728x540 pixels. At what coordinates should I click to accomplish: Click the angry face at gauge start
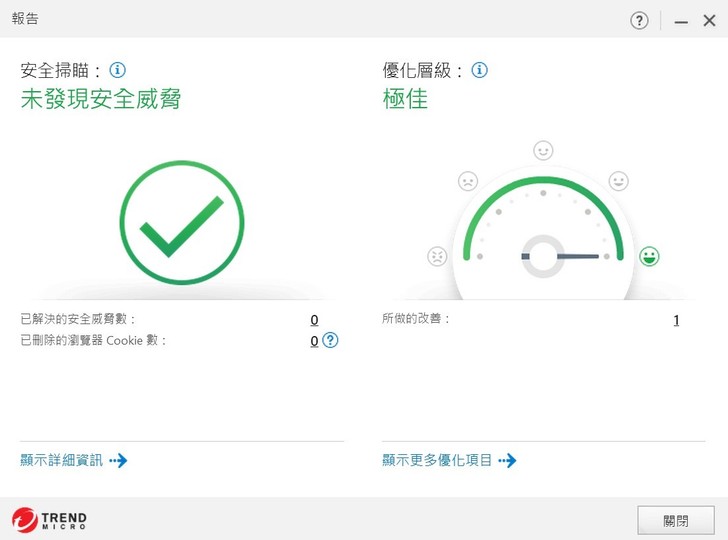(x=437, y=256)
